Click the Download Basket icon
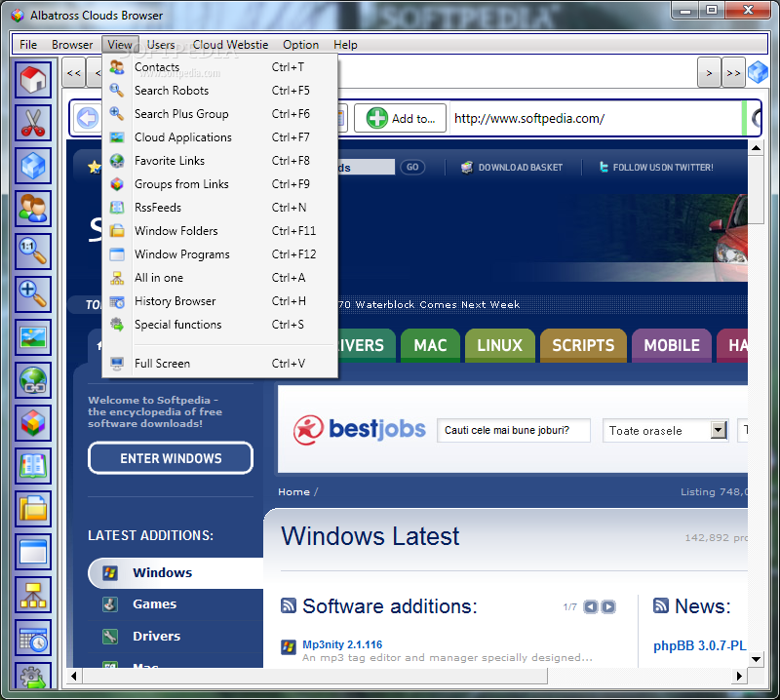 click(467, 167)
